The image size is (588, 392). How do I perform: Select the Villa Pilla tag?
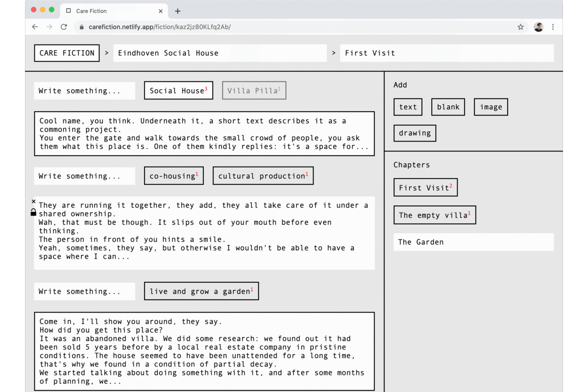(254, 91)
